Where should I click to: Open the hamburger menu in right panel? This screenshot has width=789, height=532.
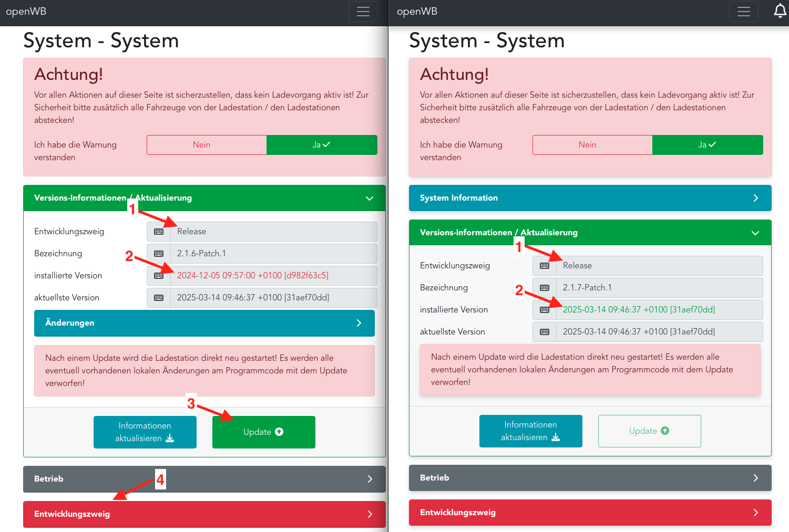point(743,12)
